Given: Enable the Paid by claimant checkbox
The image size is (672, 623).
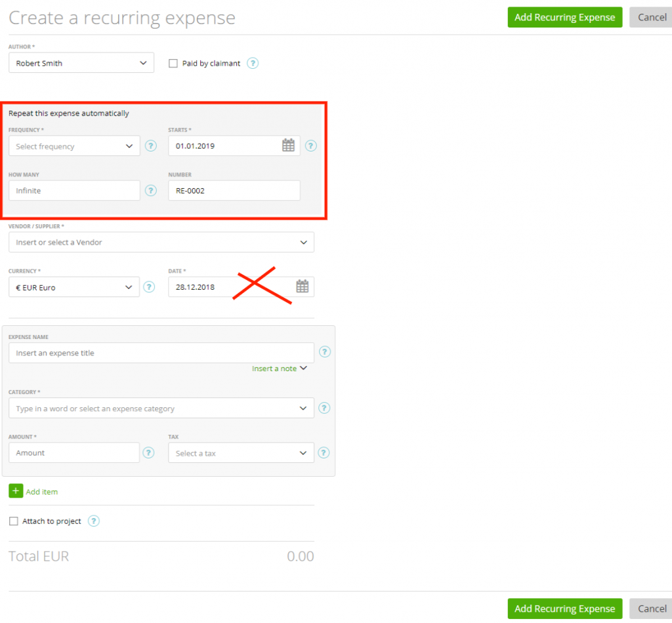Looking at the screenshot, I should [173, 63].
